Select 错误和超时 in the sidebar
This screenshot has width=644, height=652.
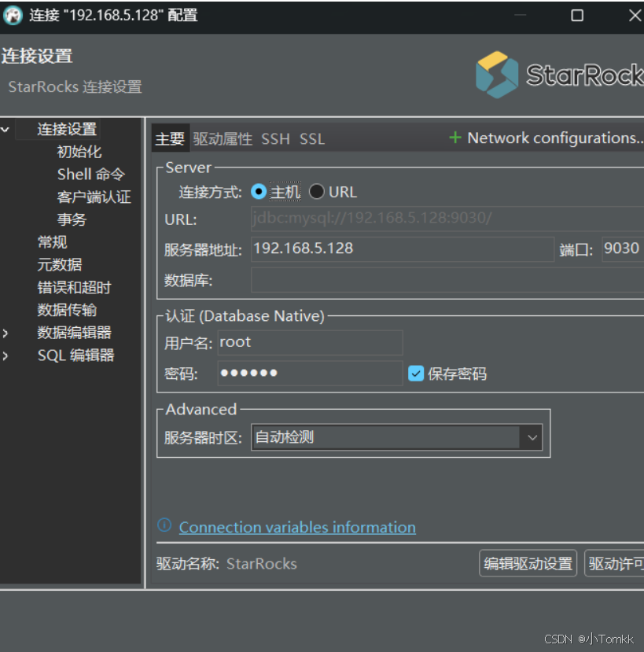pos(75,287)
